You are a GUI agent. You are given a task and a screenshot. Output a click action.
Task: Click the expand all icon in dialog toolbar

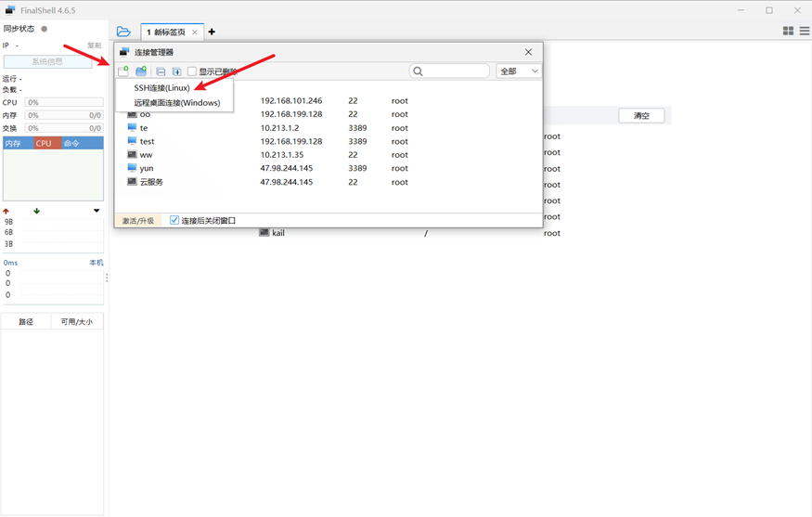point(176,71)
